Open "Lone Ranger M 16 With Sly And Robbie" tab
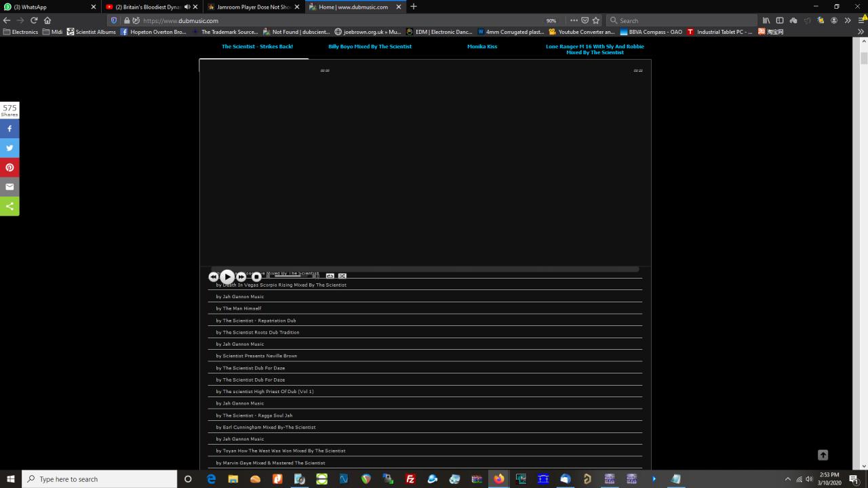868x488 pixels. [x=595, y=49]
